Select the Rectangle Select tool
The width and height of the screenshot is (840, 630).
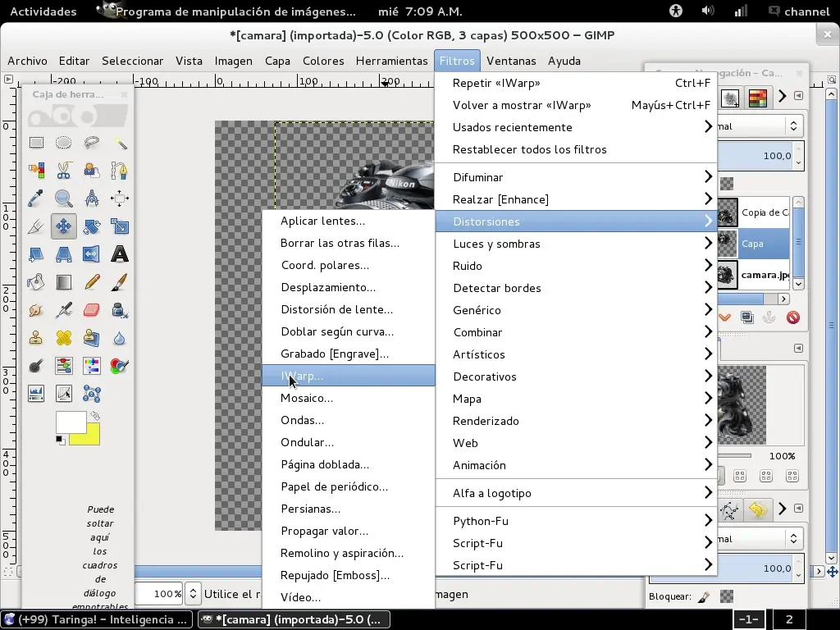coord(36,143)
